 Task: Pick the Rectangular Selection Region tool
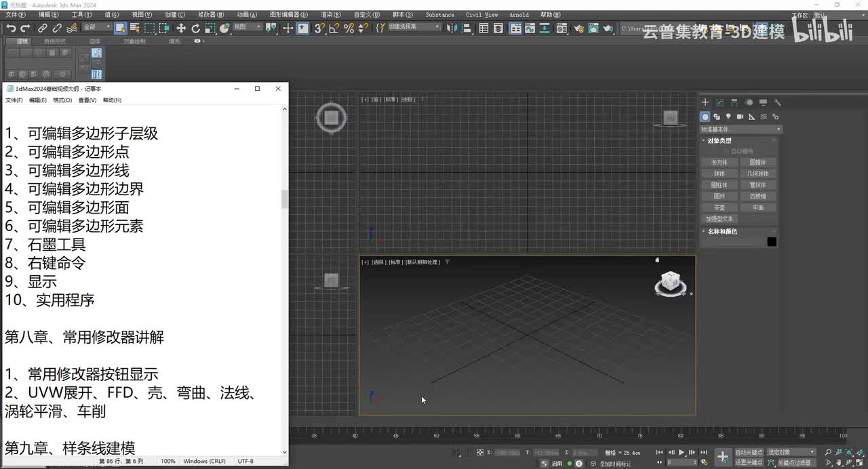pyautogui.click(x=149, y=28)
